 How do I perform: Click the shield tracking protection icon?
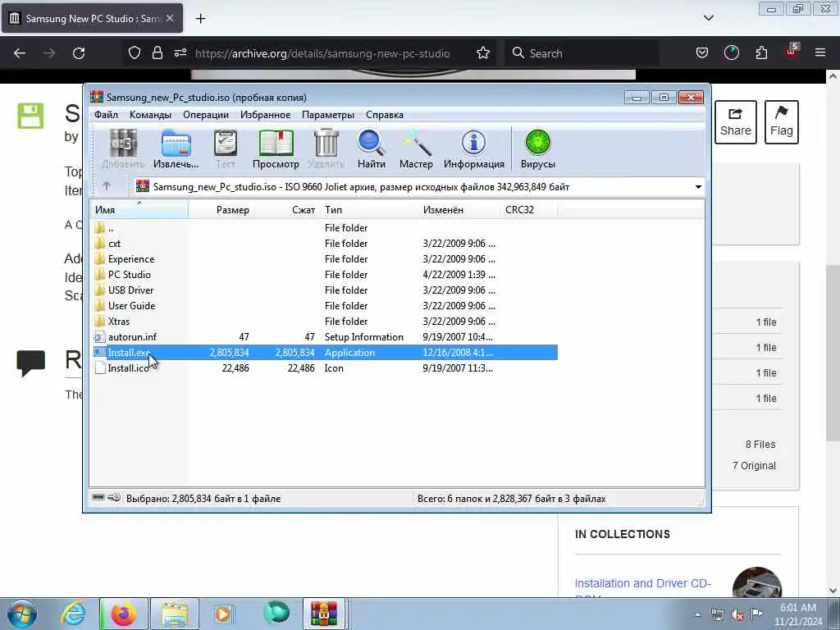coord(135,53)
